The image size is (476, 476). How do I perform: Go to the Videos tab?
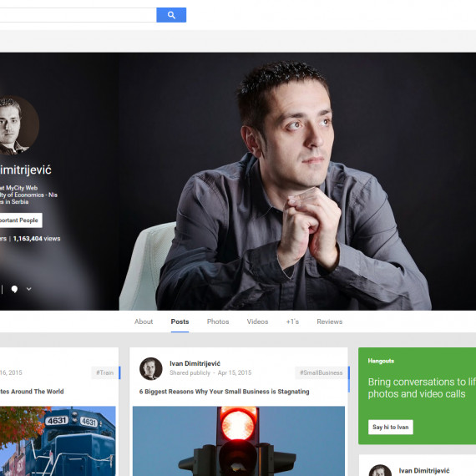tap(257, 322)
